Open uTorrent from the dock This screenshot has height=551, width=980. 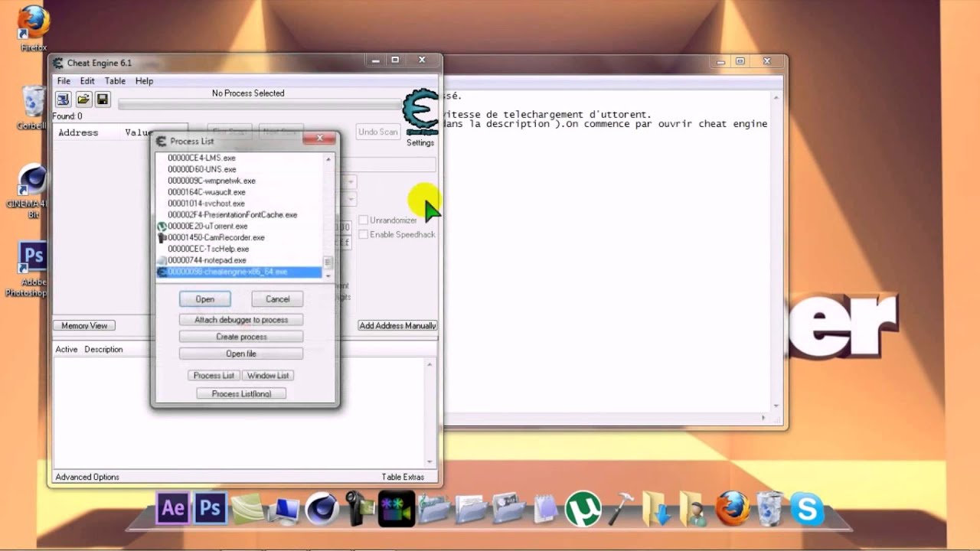point(583,510)
